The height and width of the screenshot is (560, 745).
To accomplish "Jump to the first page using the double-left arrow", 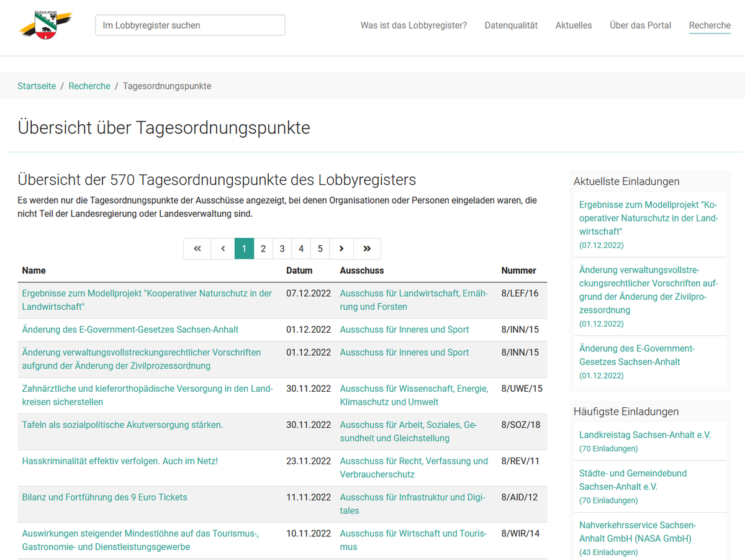I will click(197, 248).
